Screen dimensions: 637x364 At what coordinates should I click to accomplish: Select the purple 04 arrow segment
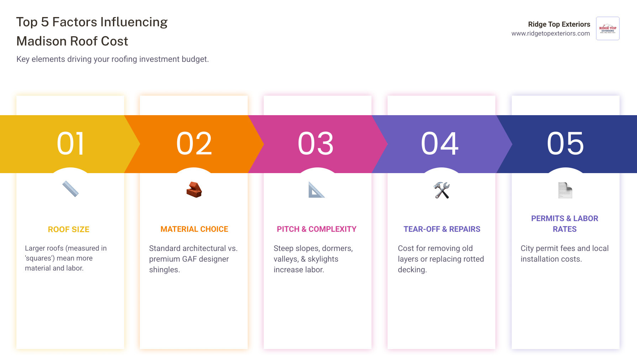441,144
